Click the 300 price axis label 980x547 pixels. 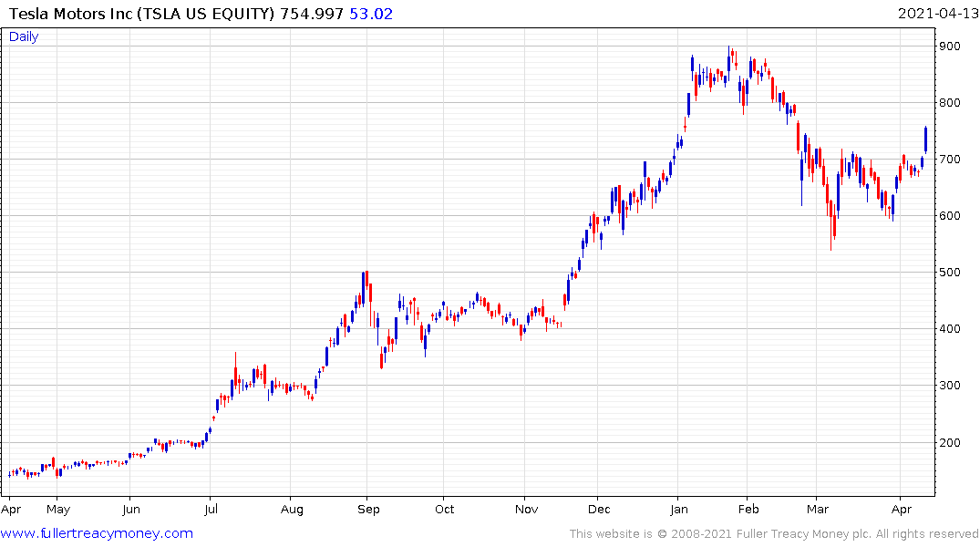tap(950, 386)
